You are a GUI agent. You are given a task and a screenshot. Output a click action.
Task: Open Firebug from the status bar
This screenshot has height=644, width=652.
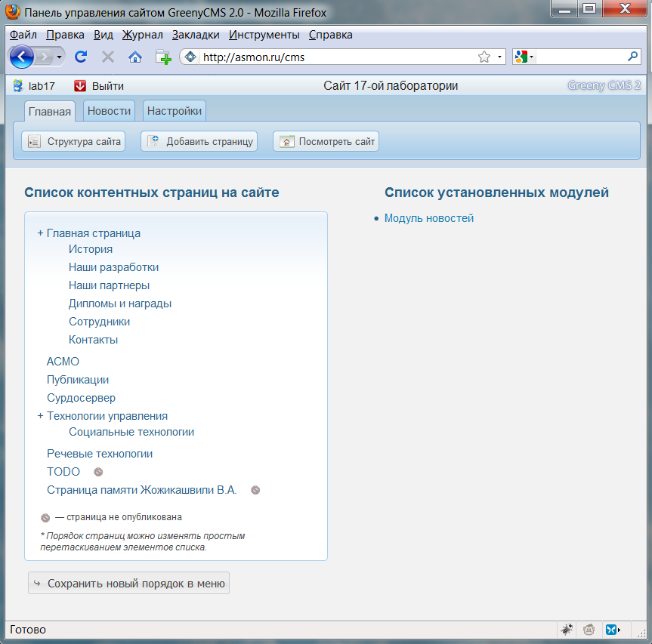coord(567,629)
